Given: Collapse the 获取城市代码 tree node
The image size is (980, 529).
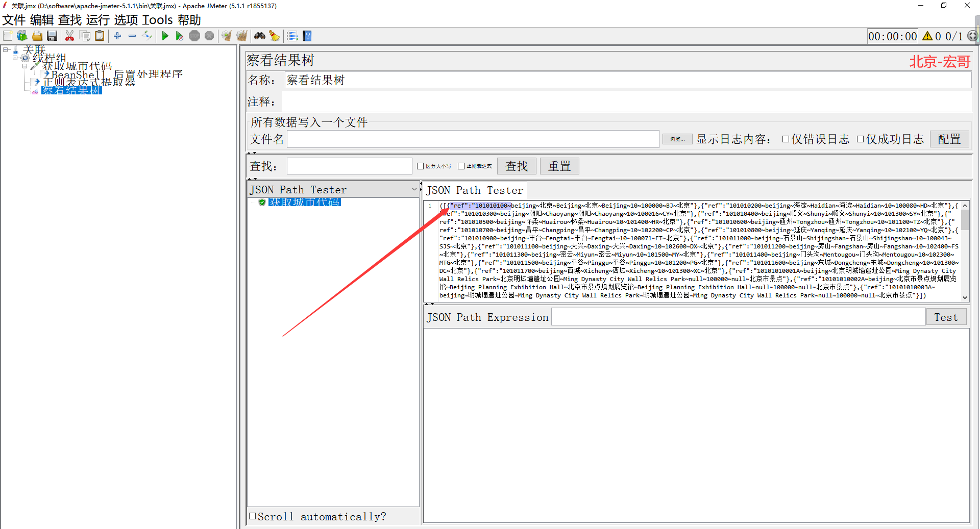Looking at the screenshot, I should point(24,66).
